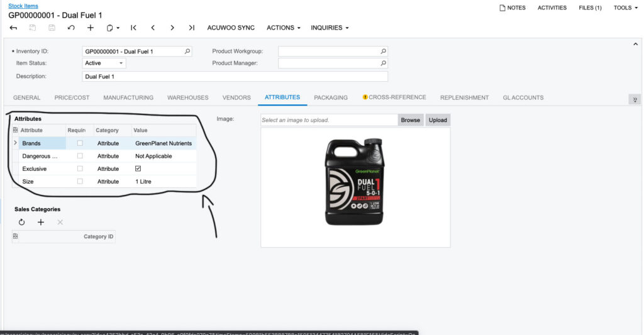Uncheck the Exclusive value checkbox
This screenshot has width=644, height=335.
[138, 168]
